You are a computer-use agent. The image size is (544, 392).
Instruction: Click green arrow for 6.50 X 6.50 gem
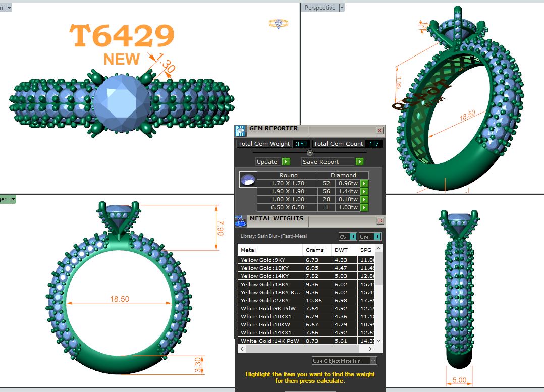(364, 208)
